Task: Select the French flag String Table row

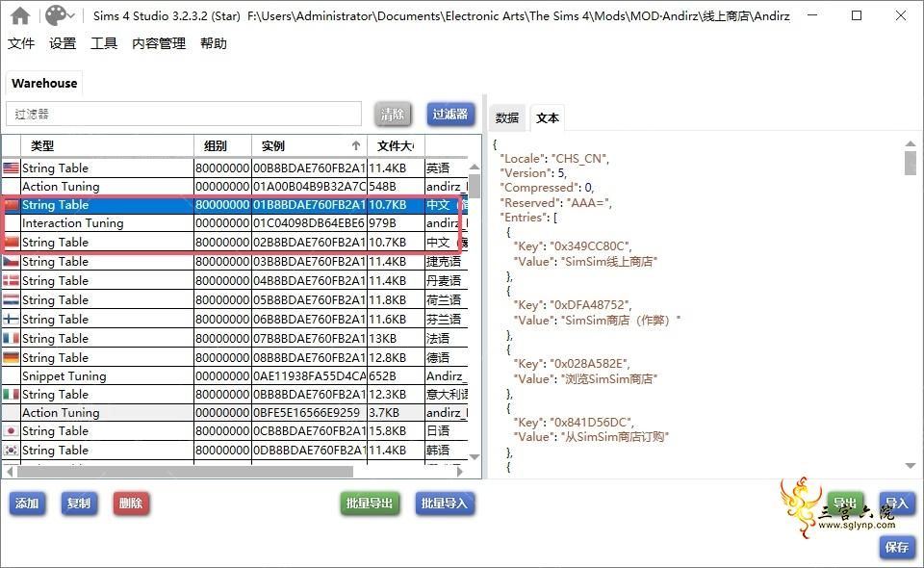Action: (236, 338)
